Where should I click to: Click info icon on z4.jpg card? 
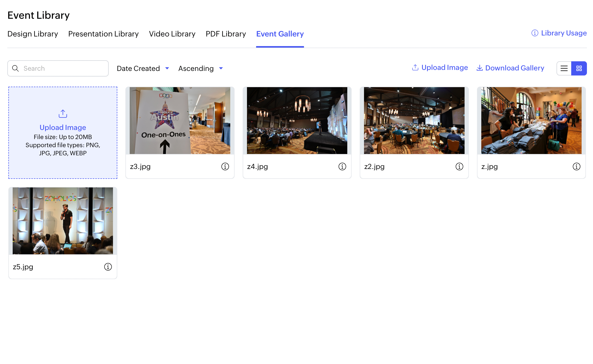[x=342, y=166]
